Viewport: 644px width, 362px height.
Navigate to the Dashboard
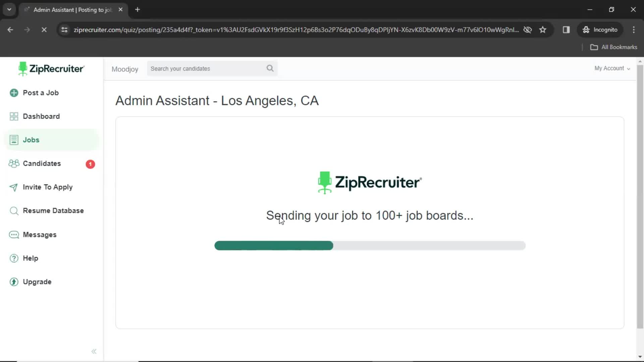pyautogui.click(x=41, y=116)
